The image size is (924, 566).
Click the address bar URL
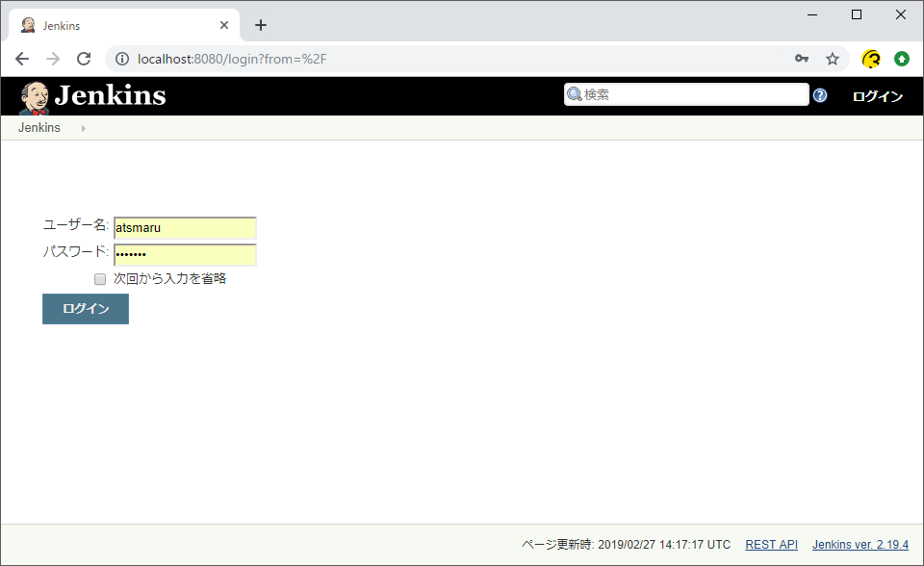click(232, 59)
